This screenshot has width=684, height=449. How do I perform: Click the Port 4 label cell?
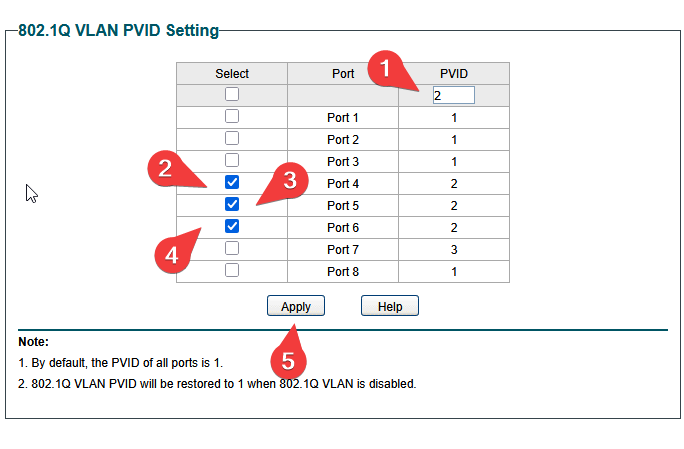click(x=343, y=184)
